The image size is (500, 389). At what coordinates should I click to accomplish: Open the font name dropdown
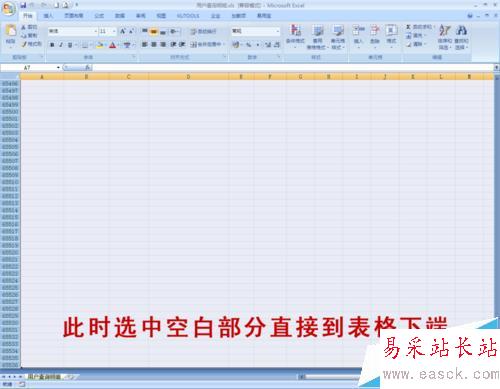point(96,31)
